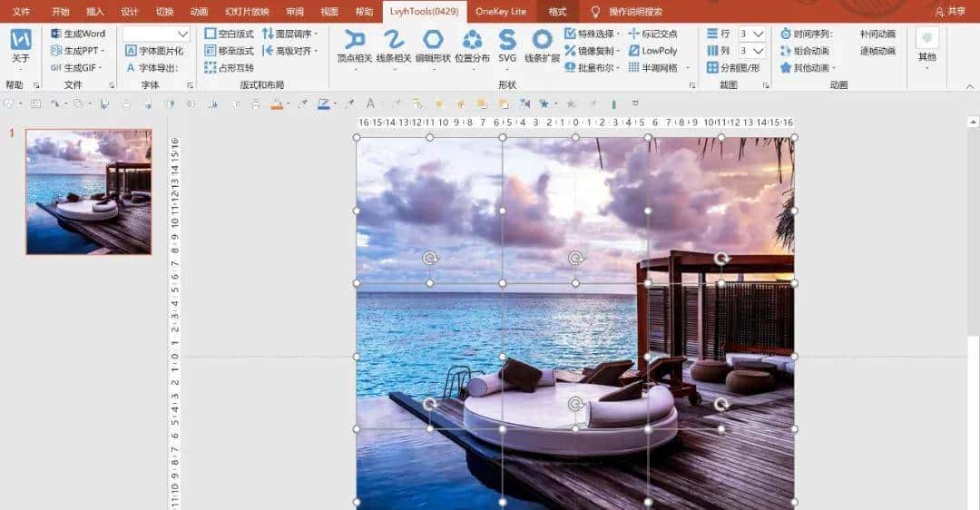Screen dimensions: 980x510
Task: Click the 生成Word button
Action: click(78, 34)
